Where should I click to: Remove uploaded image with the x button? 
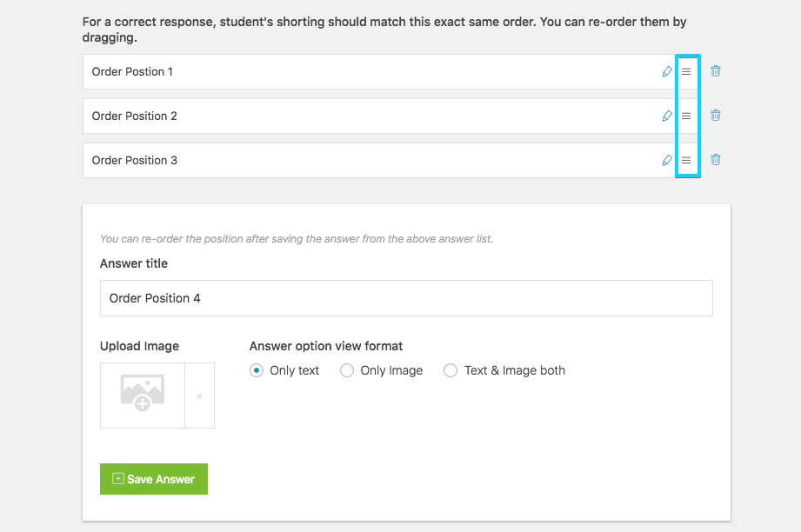click(x=200, y=396)
